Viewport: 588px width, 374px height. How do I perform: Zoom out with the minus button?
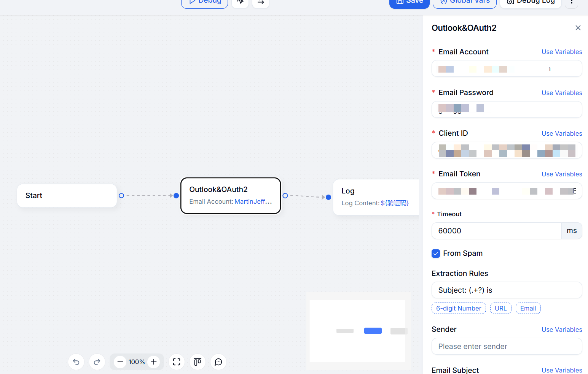(x=120, y=362)
